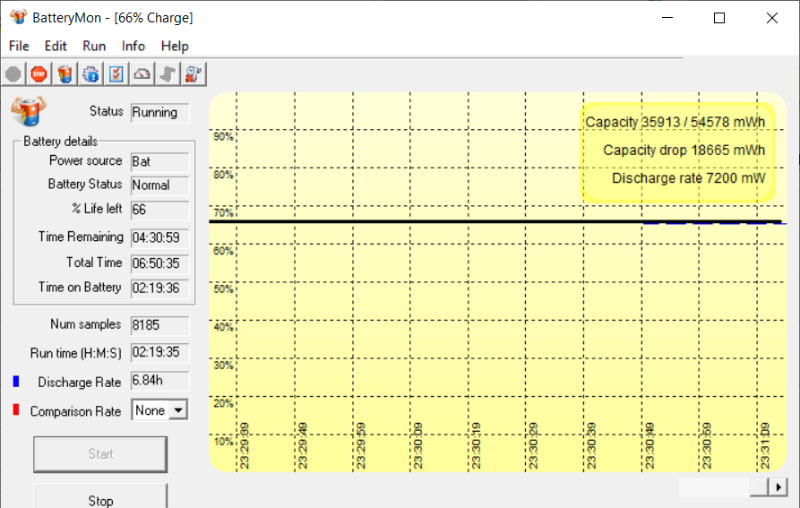Click the Time Remaining value field
This screenshot has height=508, width=800.
(155, 238)
